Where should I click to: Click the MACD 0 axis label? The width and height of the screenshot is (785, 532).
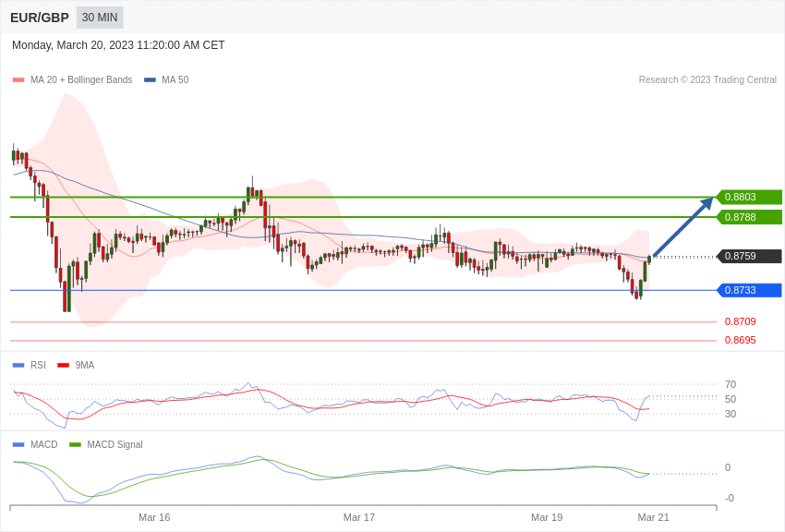coord(728,467)
